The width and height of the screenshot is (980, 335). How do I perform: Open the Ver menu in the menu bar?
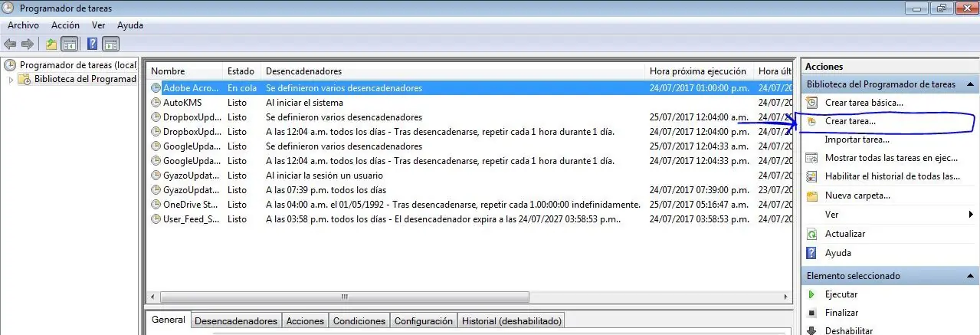tap(98, 25)
